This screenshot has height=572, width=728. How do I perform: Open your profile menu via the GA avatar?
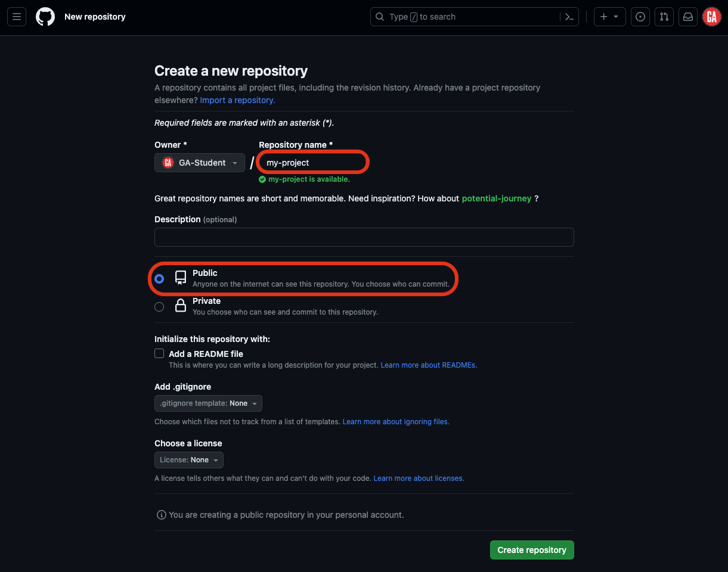click(x=712, y=17)
